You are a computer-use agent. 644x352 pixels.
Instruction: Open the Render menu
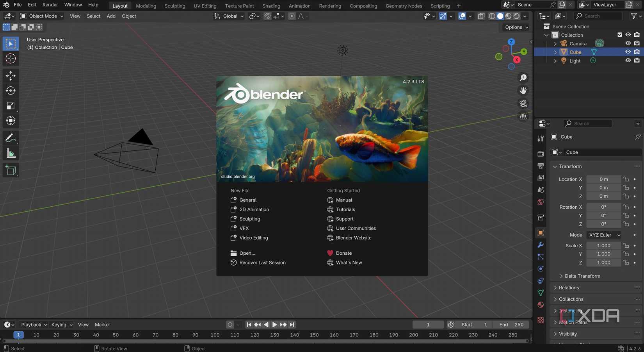(x=50, y=5)
